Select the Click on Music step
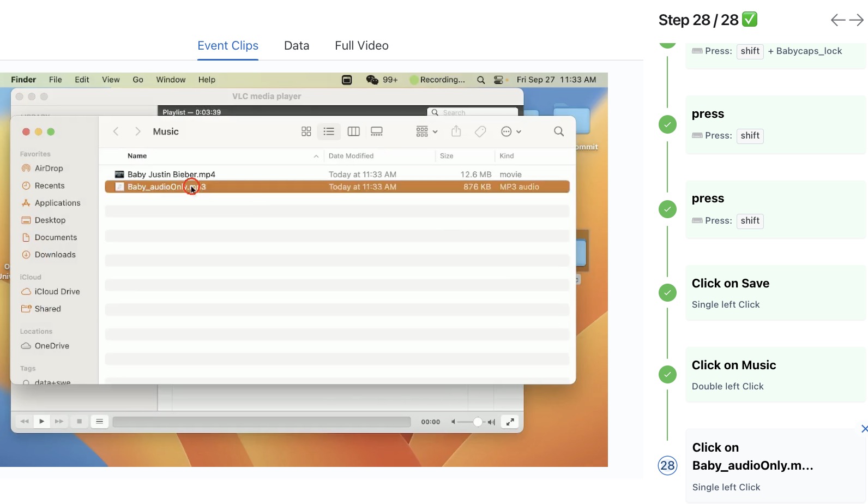The height and width of the screenshot is (504, 868). pyautogui.click(x=775, y=375)
